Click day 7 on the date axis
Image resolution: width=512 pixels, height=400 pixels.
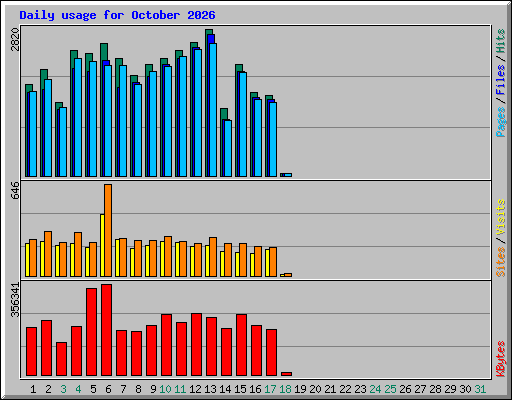(123, 389)
